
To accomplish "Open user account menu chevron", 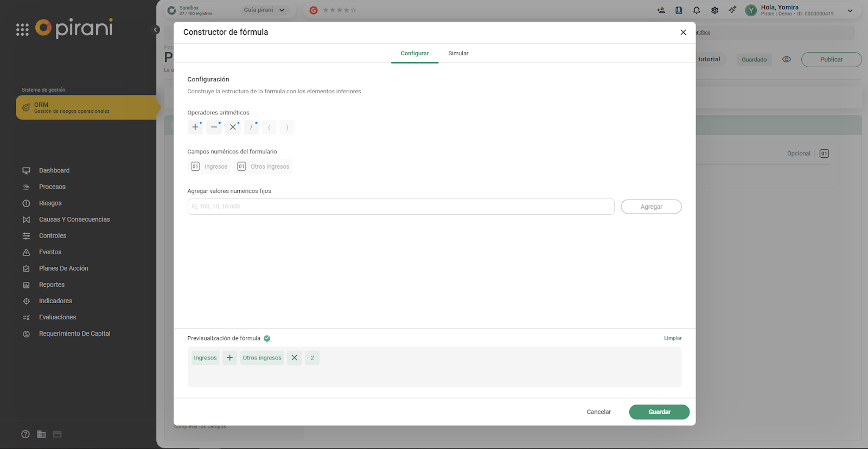I will click(850, 10).
